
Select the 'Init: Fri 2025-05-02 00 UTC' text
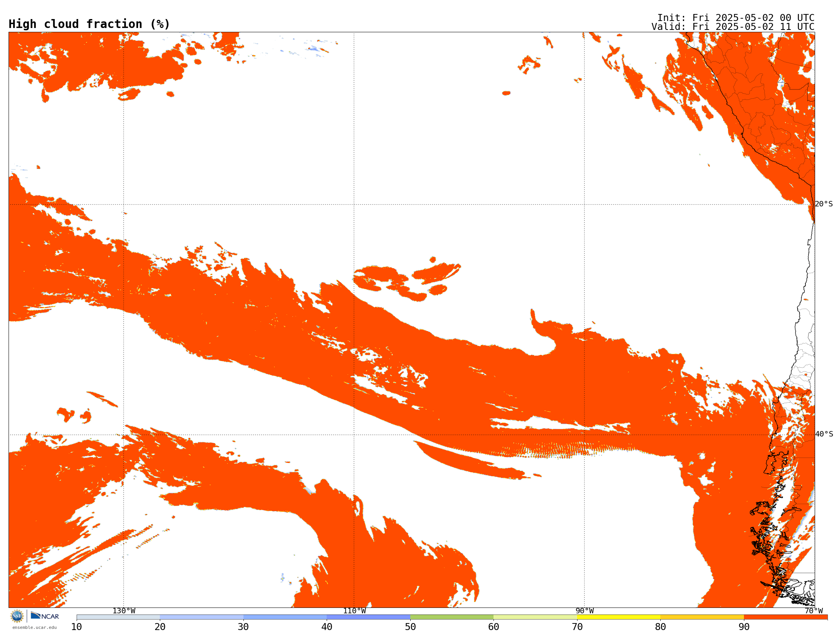pyautogui.click(x=736, y=18)
